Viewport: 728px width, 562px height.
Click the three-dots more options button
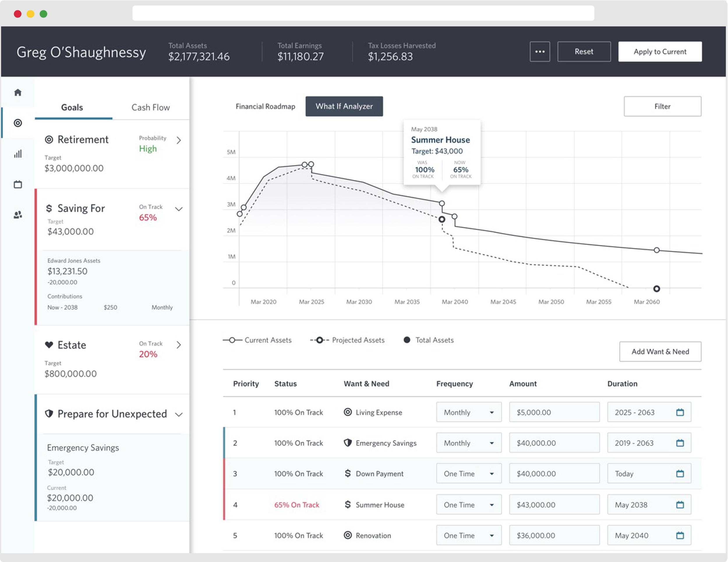540,52
